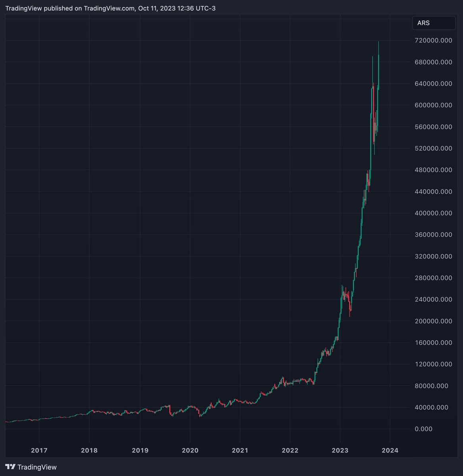Click the 2017 year label
This screenshot has width=463, height=476.
[x=39, y=450]
